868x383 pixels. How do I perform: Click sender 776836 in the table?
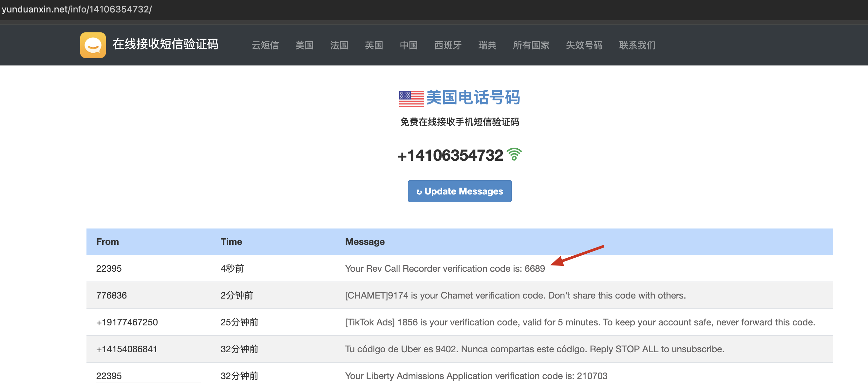point(111,295)
